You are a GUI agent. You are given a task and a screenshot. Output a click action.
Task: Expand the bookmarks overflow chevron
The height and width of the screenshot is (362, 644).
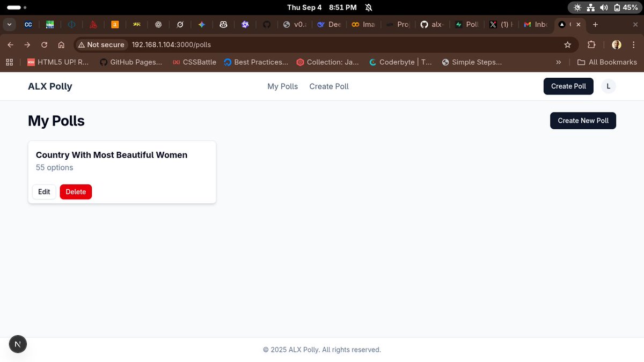coord(559,62)
